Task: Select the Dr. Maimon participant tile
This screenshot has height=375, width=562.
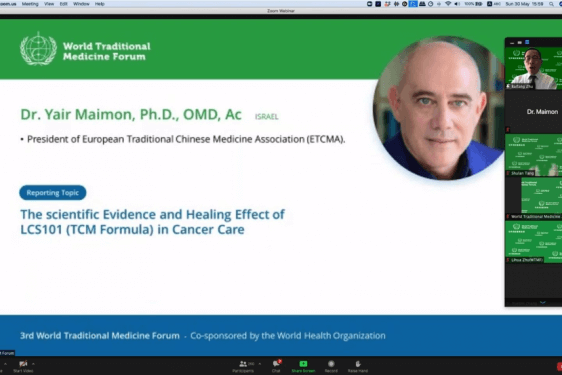Action: (533, 111)
